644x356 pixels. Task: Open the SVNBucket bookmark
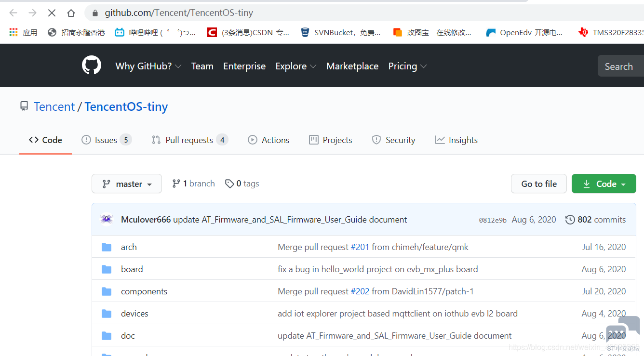340,32
